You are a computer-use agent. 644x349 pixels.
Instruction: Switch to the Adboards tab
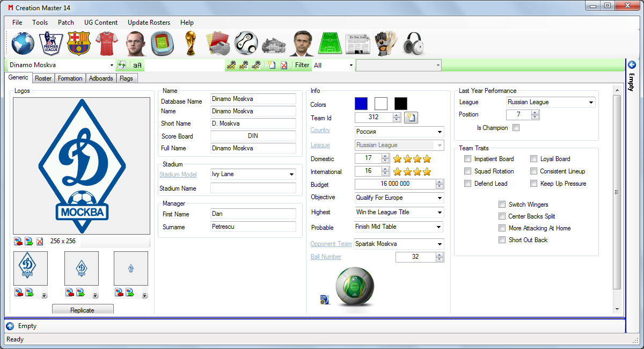tap(101, 78)
